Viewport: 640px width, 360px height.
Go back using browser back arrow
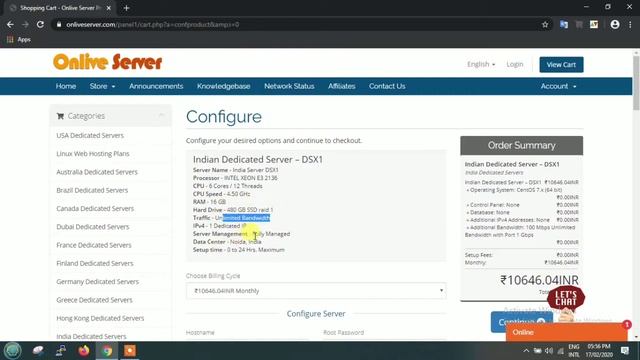coord(10,24)
